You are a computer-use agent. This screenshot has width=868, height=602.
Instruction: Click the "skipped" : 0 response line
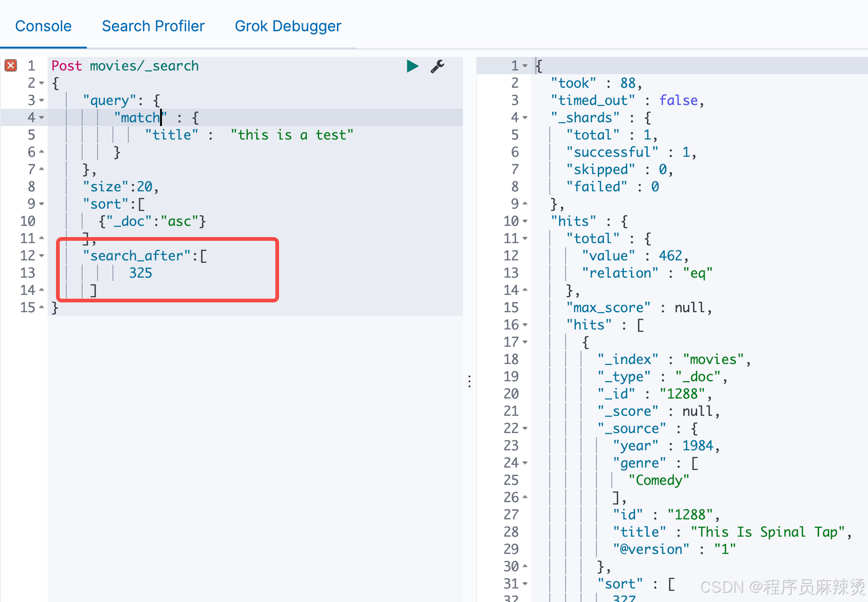click(620, 169)
